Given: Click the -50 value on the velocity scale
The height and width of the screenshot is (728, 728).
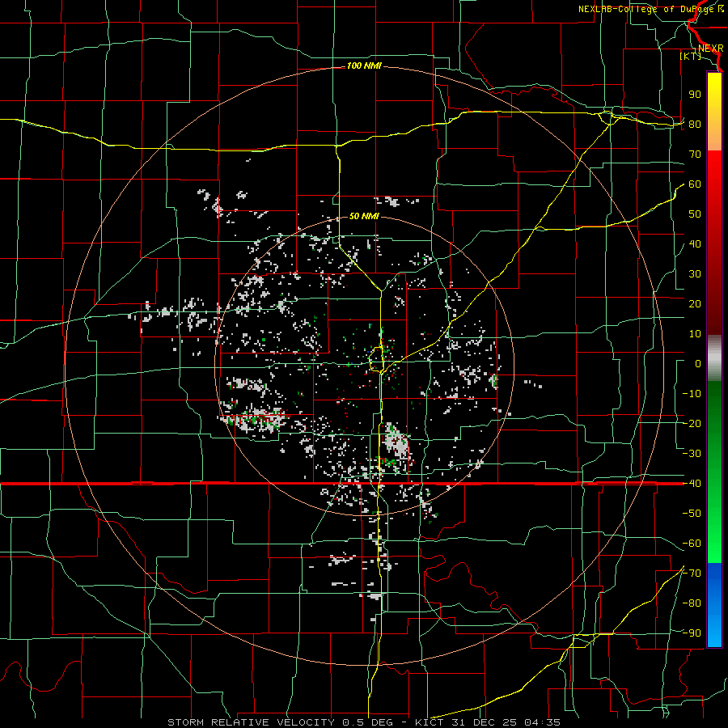Looking at the screenshot, I should [x=692, y=514].
